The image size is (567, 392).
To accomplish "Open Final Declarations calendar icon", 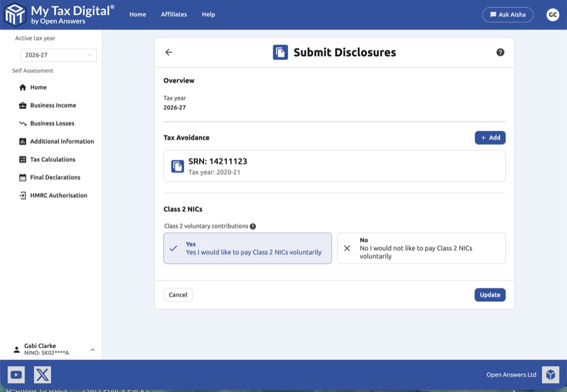I will [21, 177].
